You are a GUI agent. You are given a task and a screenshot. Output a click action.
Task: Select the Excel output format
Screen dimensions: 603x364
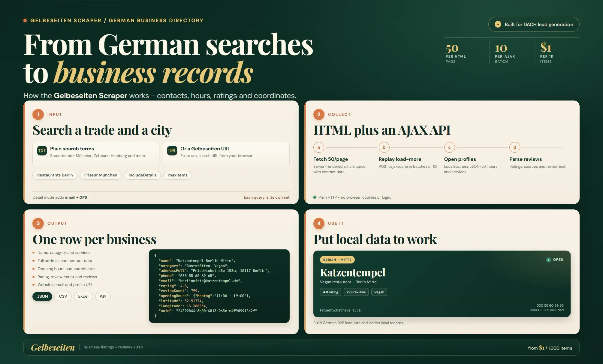pos(83,296)
